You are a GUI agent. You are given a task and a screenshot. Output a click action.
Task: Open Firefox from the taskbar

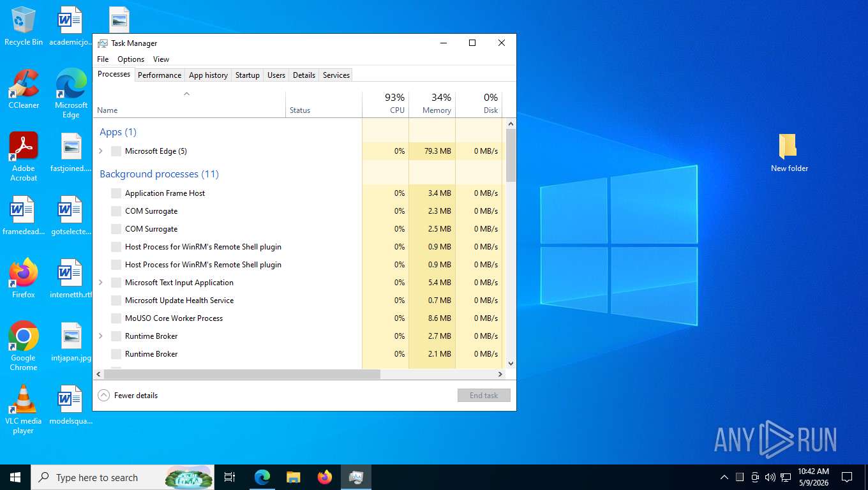click(325, 477)
